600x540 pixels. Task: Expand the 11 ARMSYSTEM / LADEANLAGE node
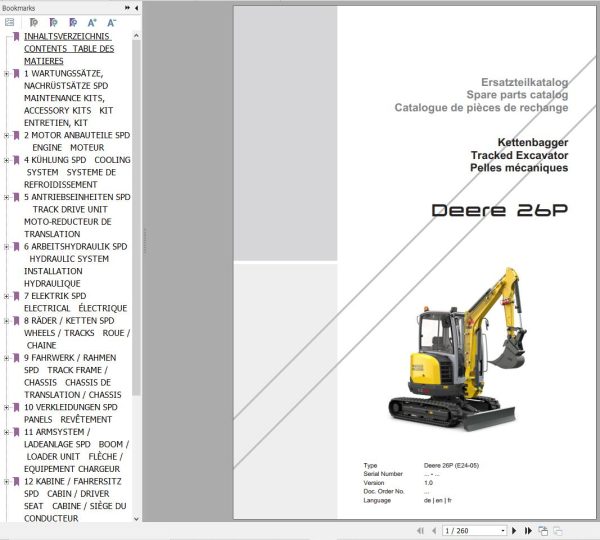(x=7, y=432)
